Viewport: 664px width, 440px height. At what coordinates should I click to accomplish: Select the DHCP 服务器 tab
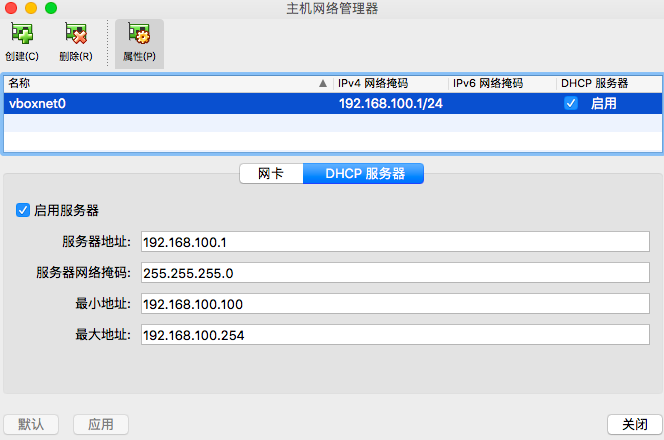click(364, 173)
